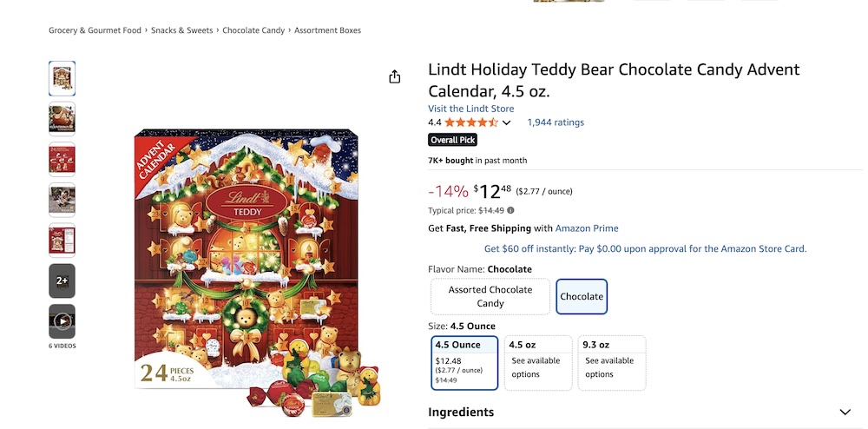Choose the 4.5 Ounce $12.48 size
Viewport: 868px width, 429px height.
pos(464,363)
